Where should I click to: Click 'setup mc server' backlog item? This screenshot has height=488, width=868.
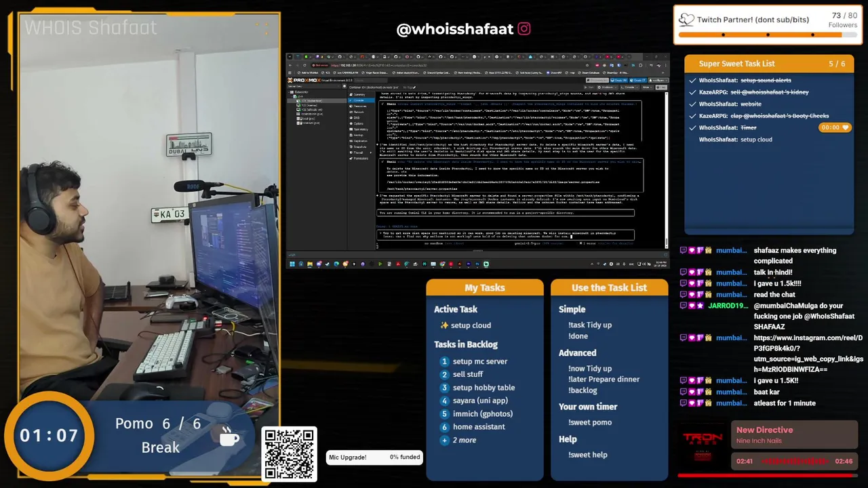(480, 361)
